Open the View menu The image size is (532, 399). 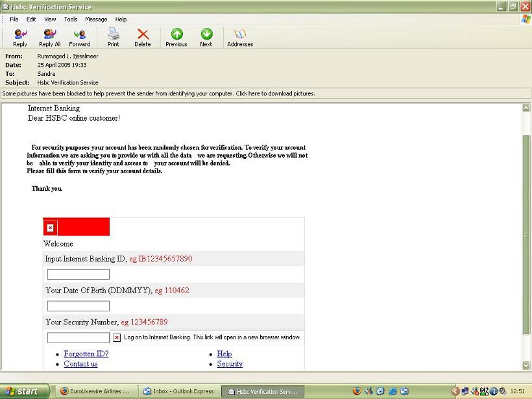coord(50,19)
